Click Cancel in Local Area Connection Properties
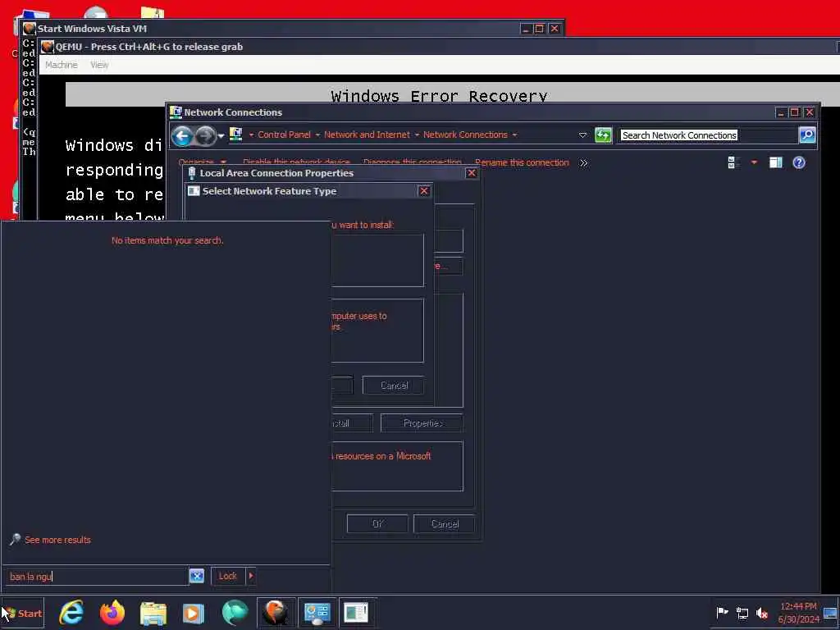 (444, 523)
